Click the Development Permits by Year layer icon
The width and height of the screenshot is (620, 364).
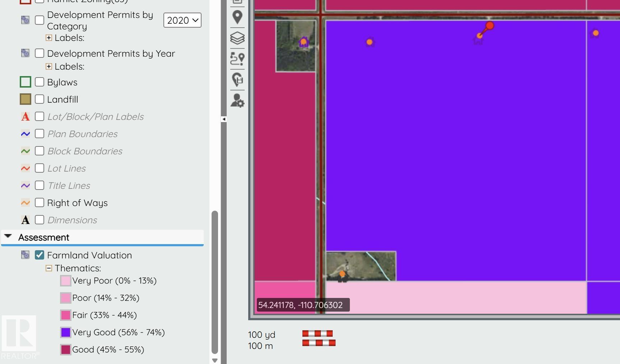click(25, 53)
